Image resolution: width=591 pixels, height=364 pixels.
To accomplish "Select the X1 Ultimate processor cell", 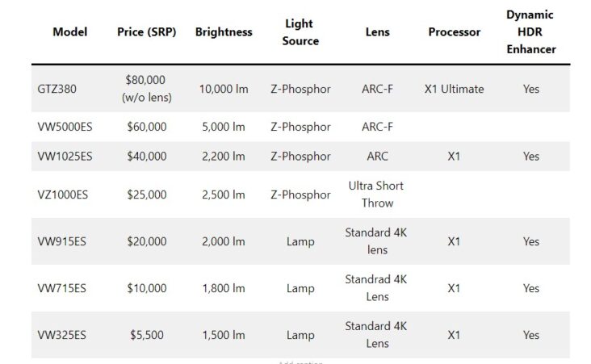I will [454, 89].
